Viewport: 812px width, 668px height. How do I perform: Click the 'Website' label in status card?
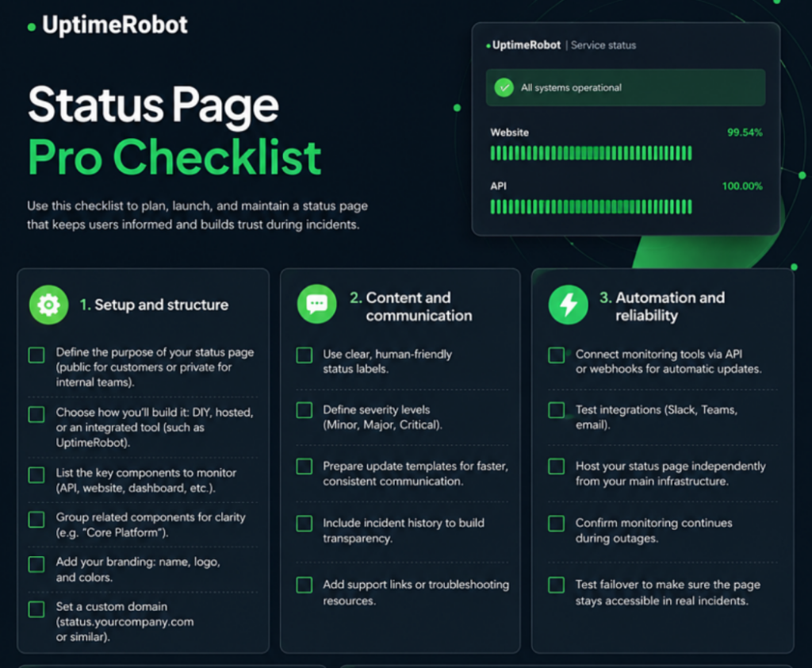click(510, 132)
